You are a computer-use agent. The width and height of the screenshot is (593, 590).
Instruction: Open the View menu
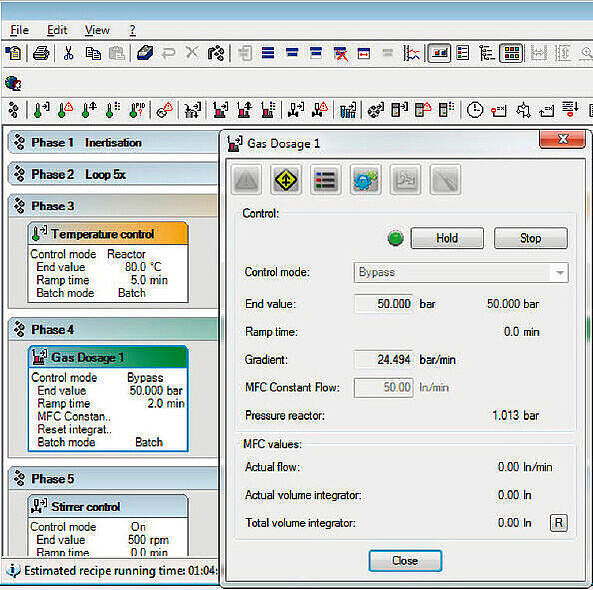pyautogui.click(x=97, y=30)
